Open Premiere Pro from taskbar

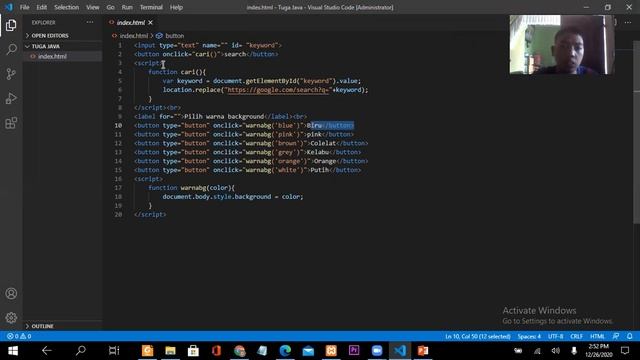[x=354, y=351]
